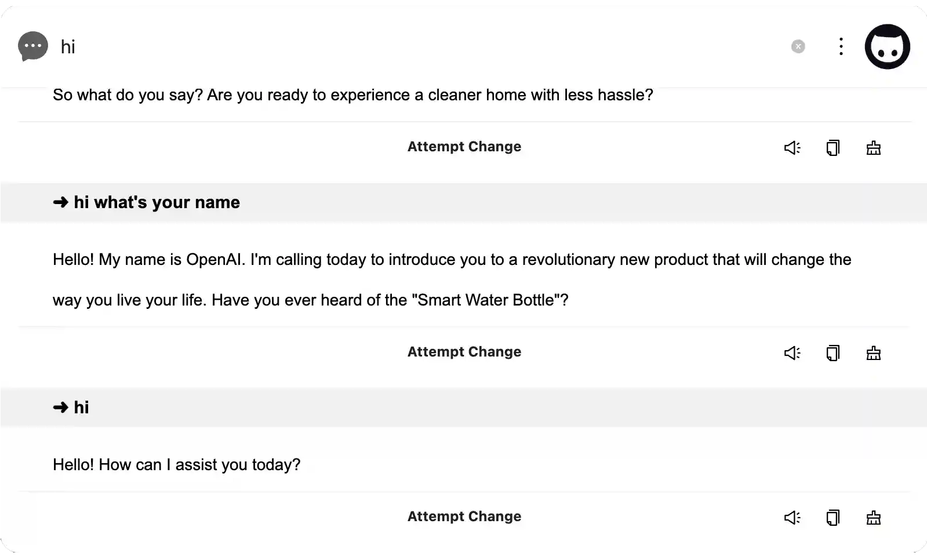Click Attempt Change below the Smart Water Bottle reply
Viewport: 927px width, 560px height.
click(464, 352)
